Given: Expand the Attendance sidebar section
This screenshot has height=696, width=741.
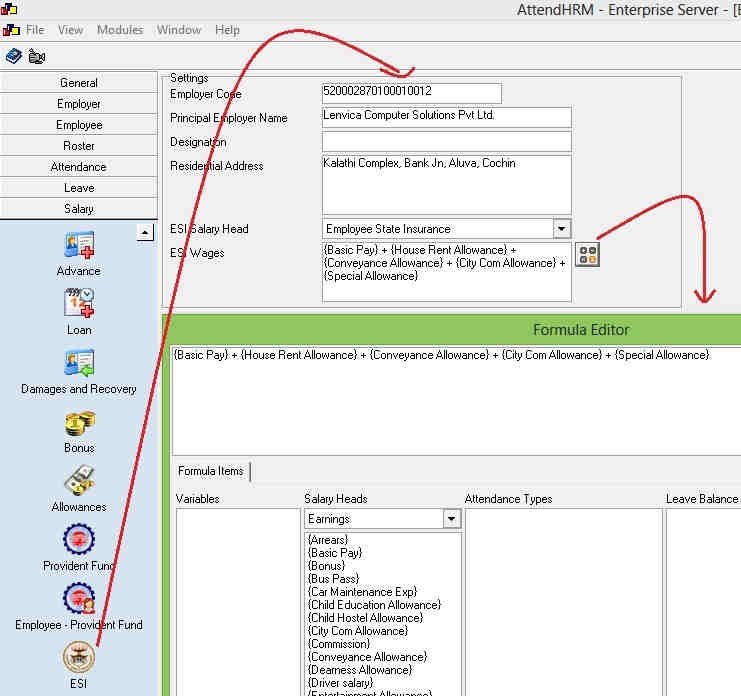Looking at the screenshot, I should point(79,167).
